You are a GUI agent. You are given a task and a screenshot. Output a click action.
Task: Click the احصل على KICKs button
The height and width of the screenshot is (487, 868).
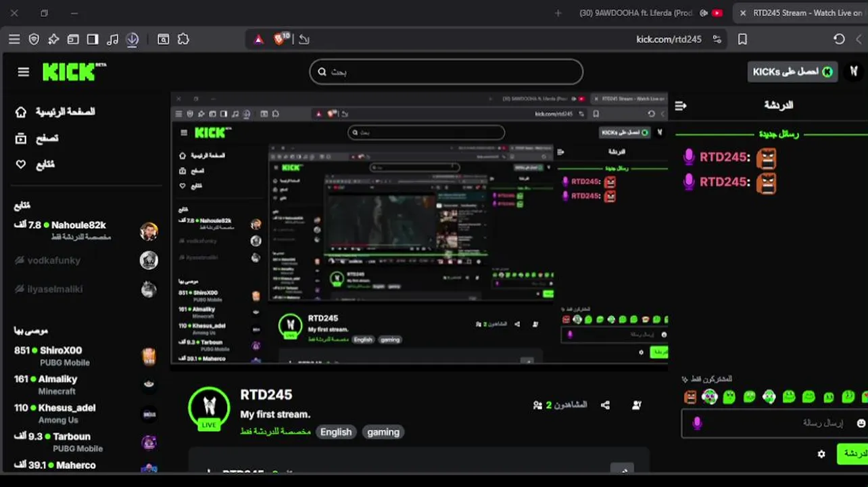[792, 72]
